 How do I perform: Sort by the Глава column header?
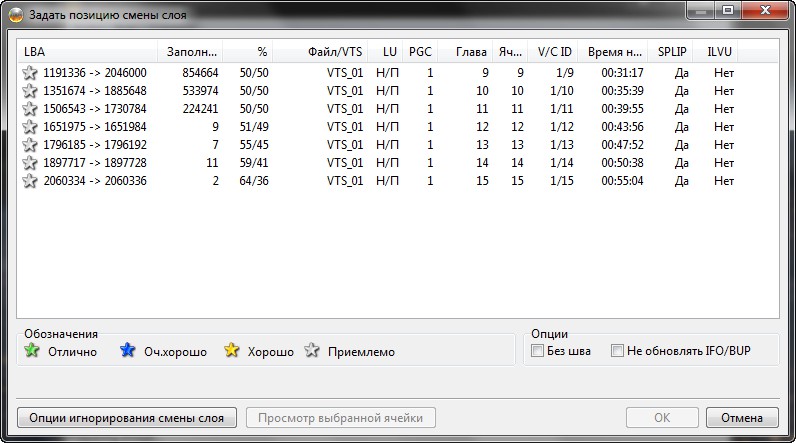466,52
